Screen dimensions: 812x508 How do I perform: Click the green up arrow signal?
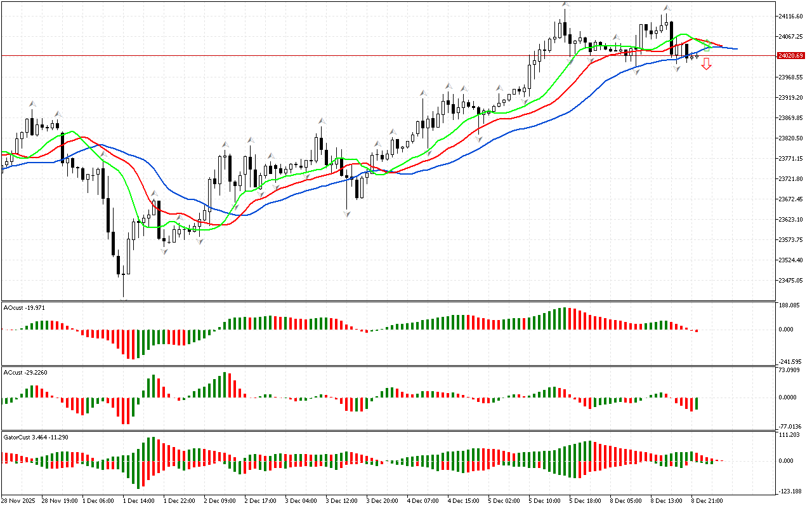(707, 46)
